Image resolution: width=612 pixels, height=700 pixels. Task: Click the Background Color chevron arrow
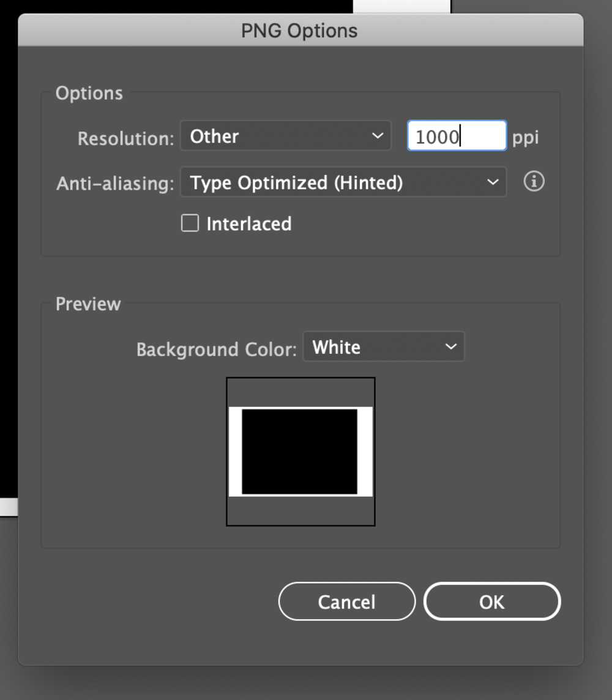(451, 346)
